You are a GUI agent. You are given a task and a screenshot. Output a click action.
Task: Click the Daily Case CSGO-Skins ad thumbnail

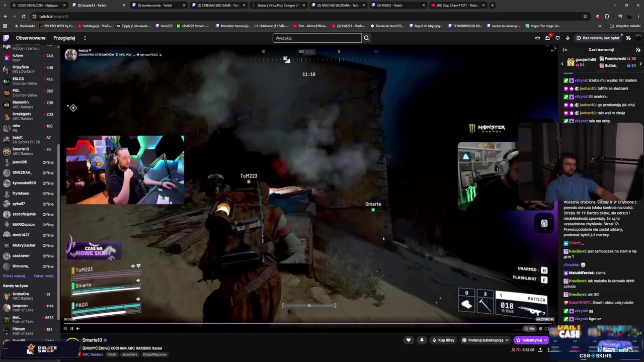[595, 343]
